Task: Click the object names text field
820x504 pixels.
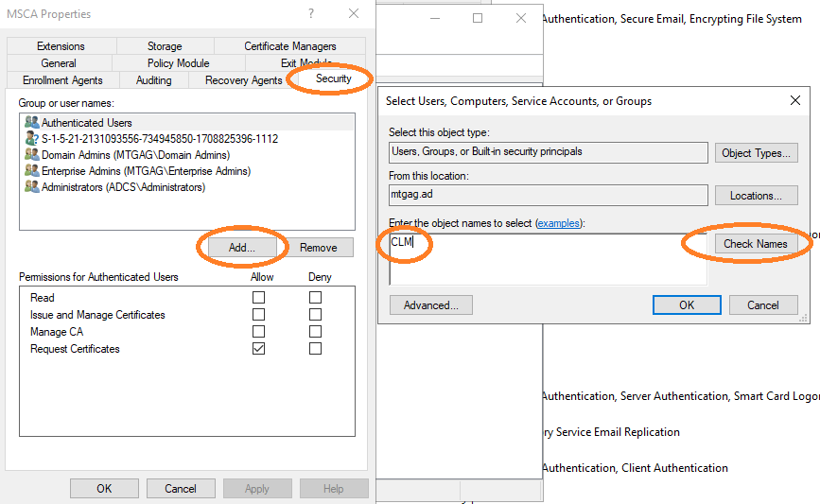Action: click(549, 258)
